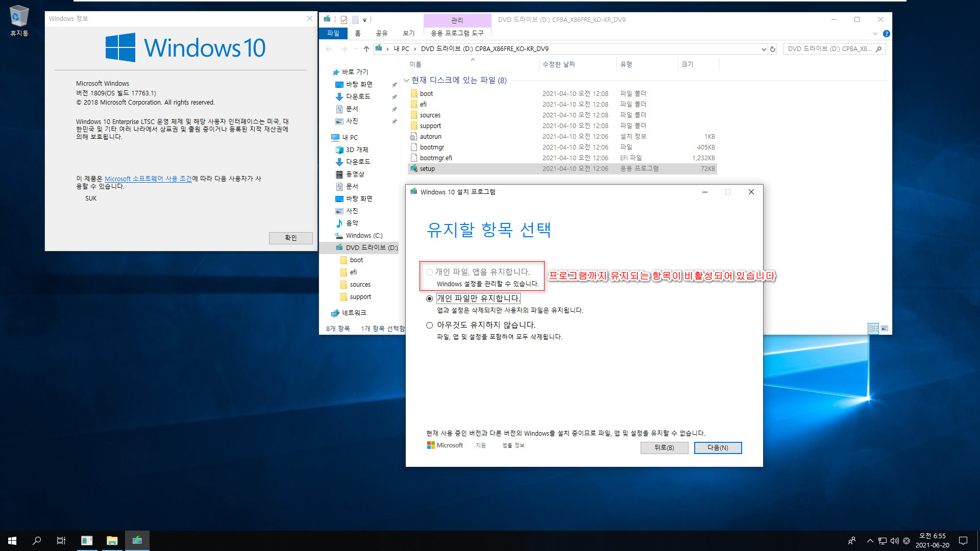The height and width of the screenshot is (551, 980).
Task: Click Explorer refresh button
Action: pos(773,49)
